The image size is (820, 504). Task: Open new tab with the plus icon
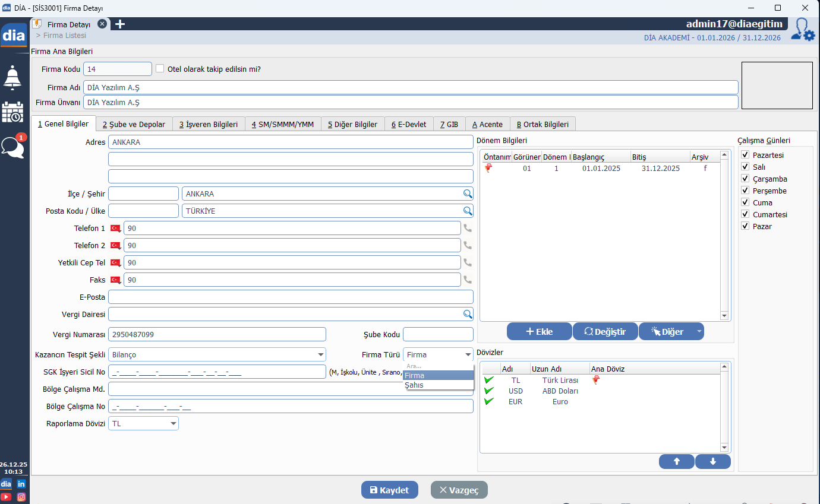120,24
